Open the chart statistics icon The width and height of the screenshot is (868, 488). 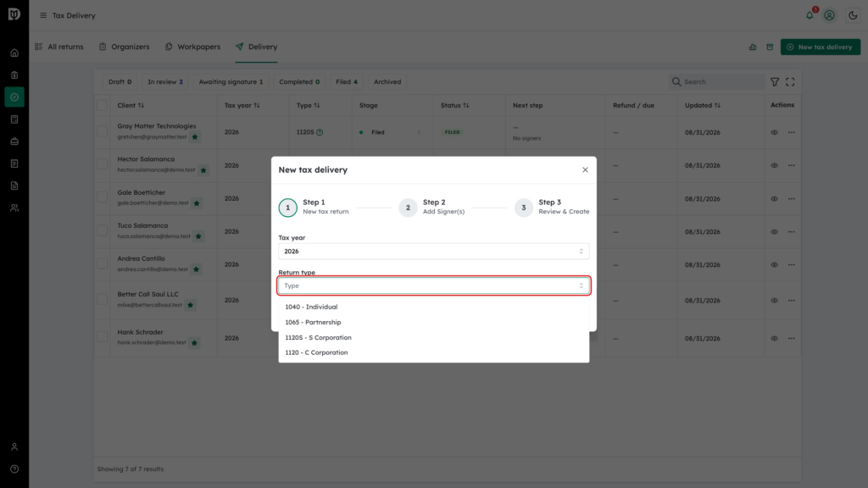(x=753, y=47)
